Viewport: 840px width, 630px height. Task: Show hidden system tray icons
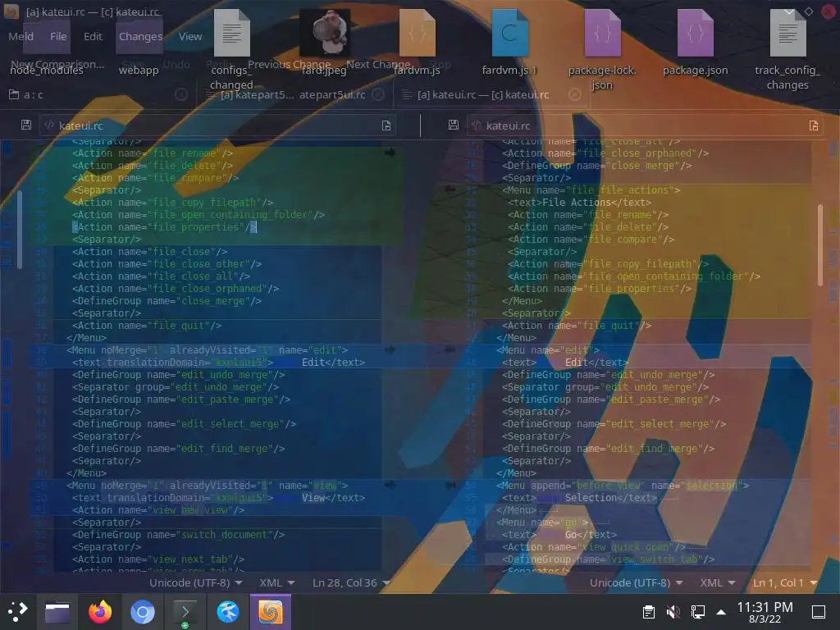pyautogui.click(x=721, y=612)
